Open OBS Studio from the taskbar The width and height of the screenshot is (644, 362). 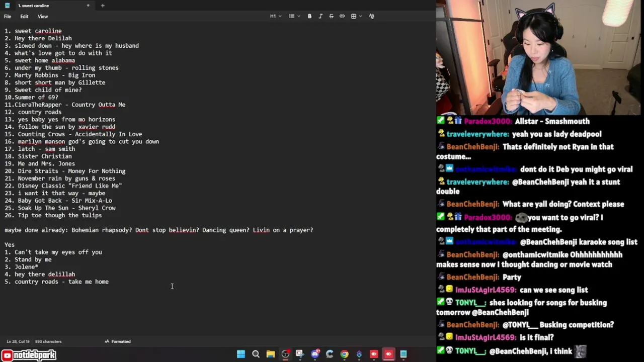[285, 354]
